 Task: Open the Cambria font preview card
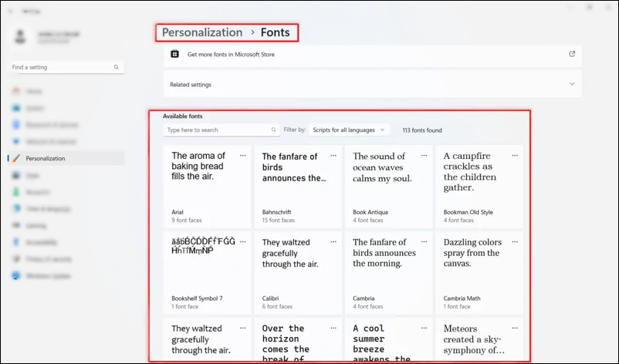[x=388, y=271]
